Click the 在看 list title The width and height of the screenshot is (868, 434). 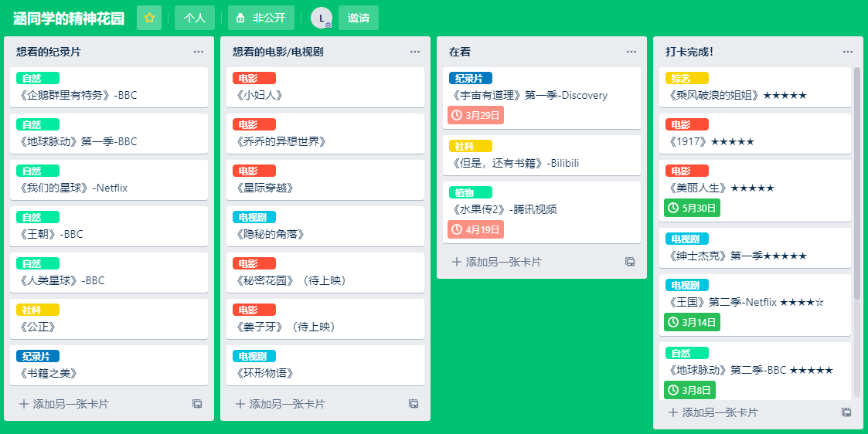tap(460, 52)
